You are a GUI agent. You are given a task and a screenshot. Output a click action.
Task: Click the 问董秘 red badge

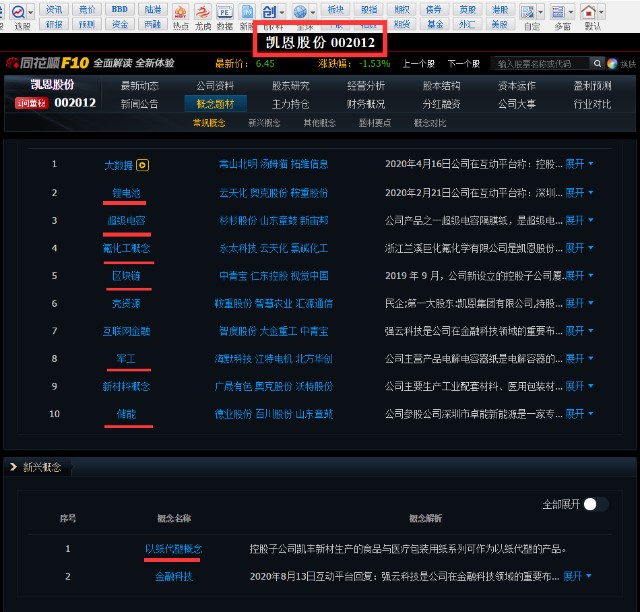(31, 103)
